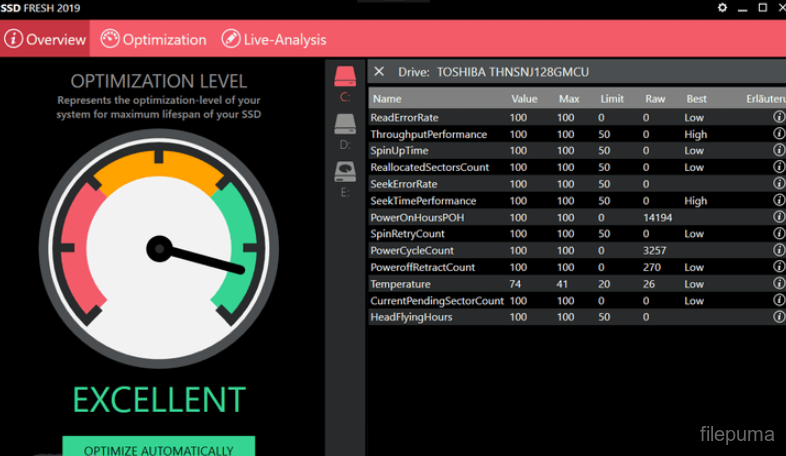Click info icon for Temperature row
The height and width of the screenshot is (456, 786).
[778, 284]
